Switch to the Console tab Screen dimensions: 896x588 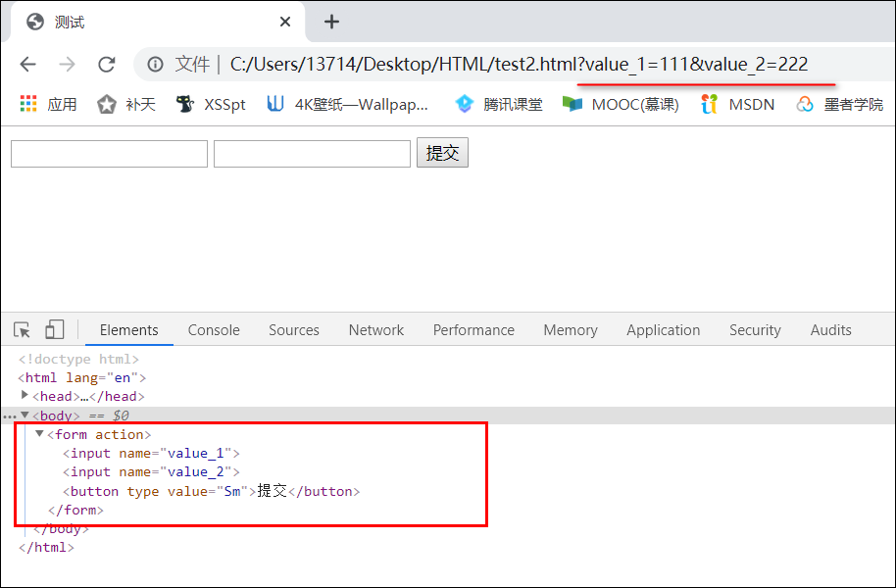214,330
